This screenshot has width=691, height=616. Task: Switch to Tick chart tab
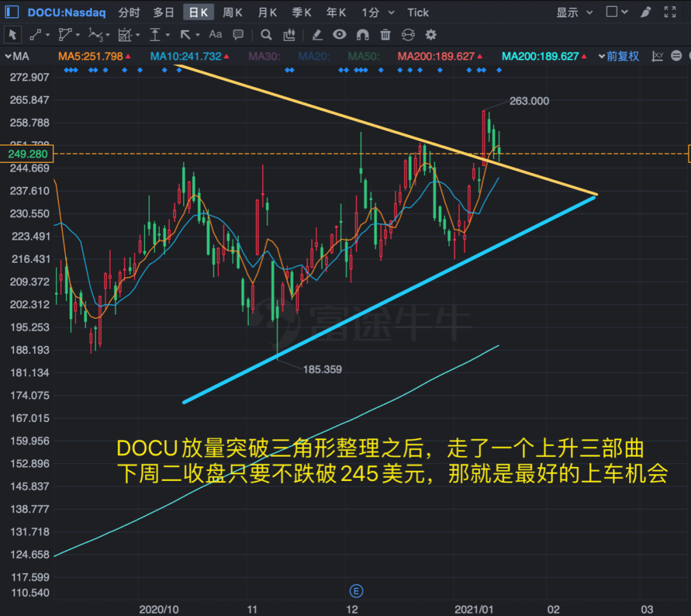pos(418,12)
